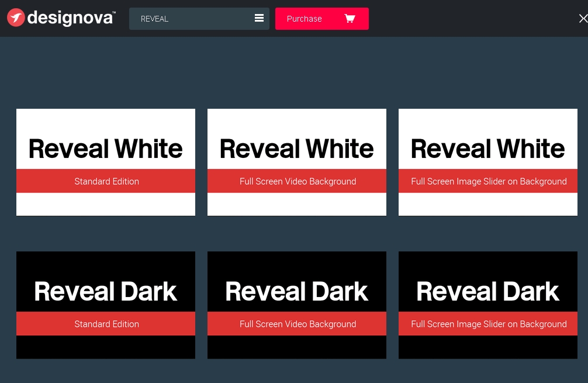
Task: Select Standard Edition red label under Reveal White
Action: point(106,181)
